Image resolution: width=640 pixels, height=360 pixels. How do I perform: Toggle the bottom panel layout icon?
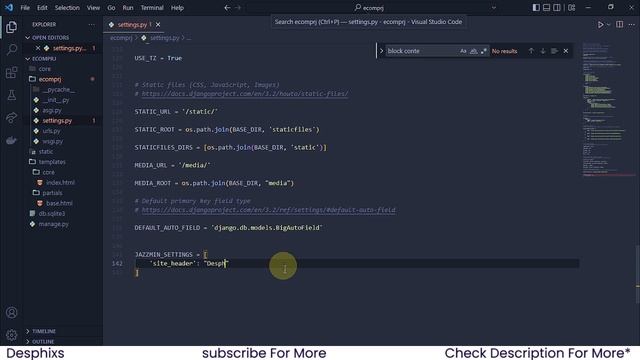[547, 7]
